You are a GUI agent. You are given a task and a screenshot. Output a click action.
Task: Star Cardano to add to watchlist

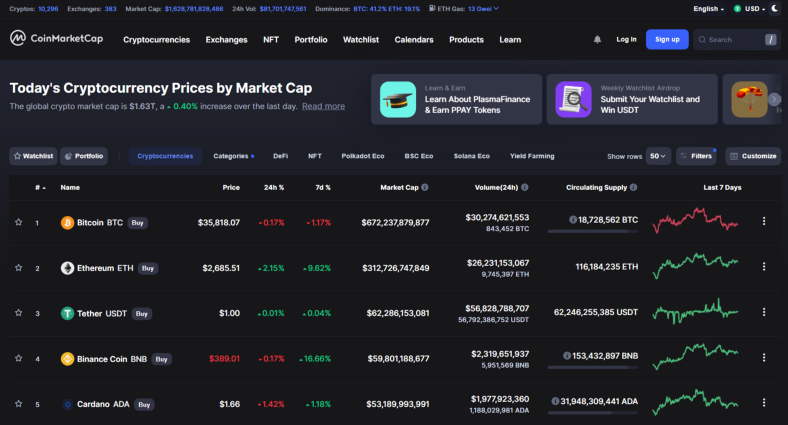(x=19, y=403)
